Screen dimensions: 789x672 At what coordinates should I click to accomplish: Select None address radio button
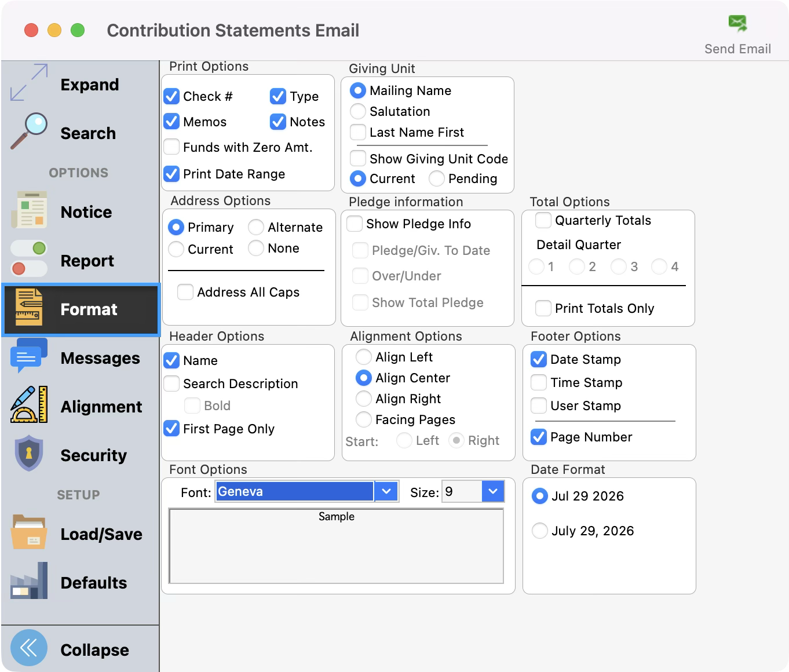coord(256,248)
